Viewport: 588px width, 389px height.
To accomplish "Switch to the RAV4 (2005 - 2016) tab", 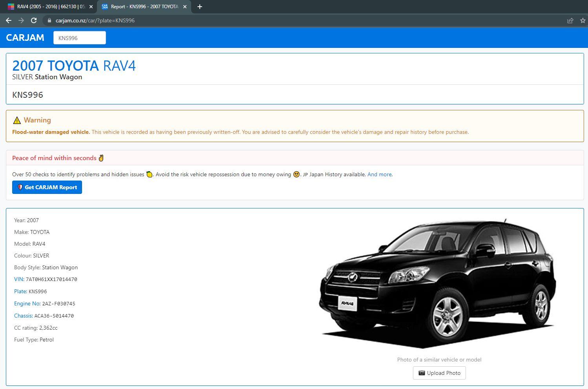I will coord(49,7).
